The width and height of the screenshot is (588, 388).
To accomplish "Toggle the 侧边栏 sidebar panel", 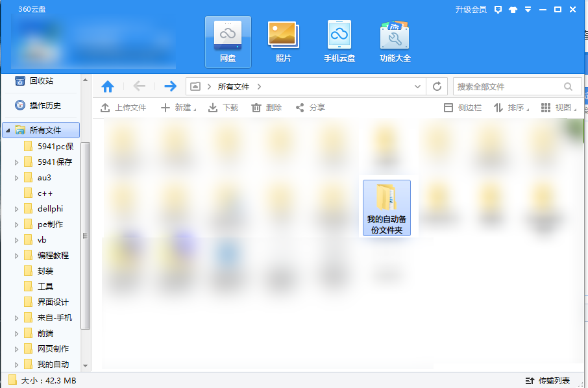I will click(x=462, y=108).
